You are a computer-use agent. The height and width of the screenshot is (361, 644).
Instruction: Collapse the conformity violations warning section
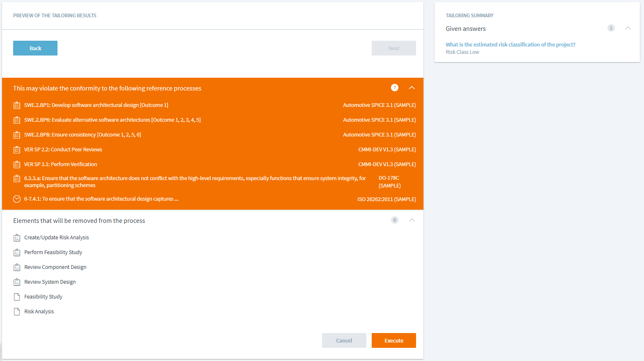coord(412,88)
